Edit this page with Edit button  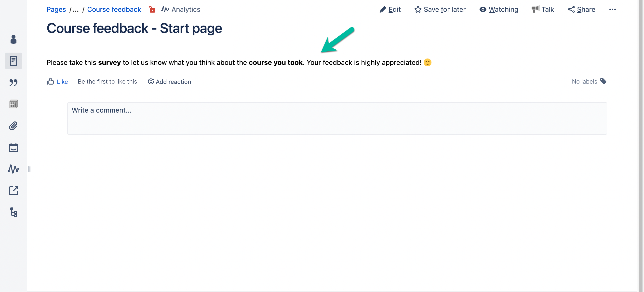click(x=390, y=10)
